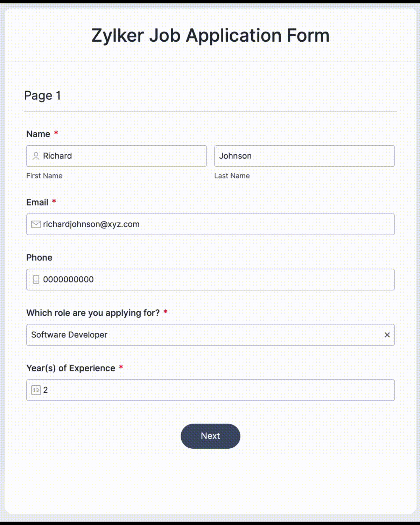The height and width of the screenshot is (525, 420).
Task: Click the Email field label
Action: (37, 202)
